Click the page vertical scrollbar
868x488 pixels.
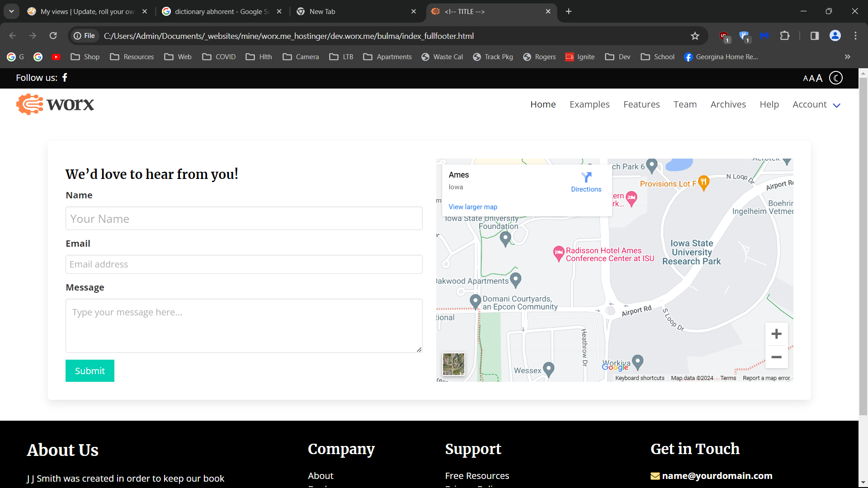863,244
